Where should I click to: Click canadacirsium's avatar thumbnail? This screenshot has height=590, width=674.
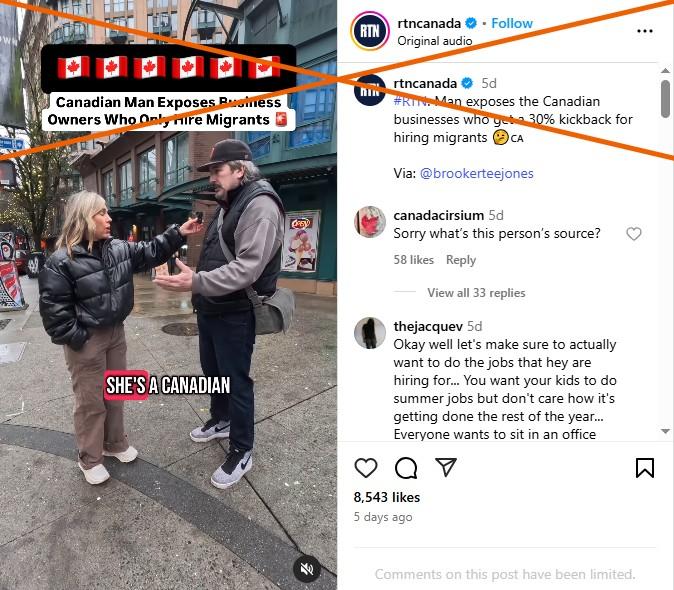(370, 222)
